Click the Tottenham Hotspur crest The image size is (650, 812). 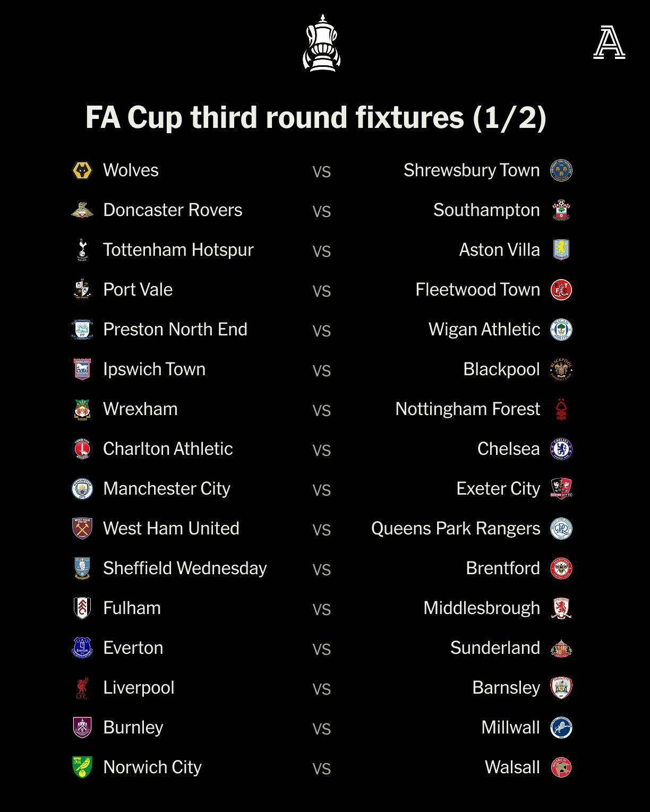pyautogui.click(x=82, y=250)
